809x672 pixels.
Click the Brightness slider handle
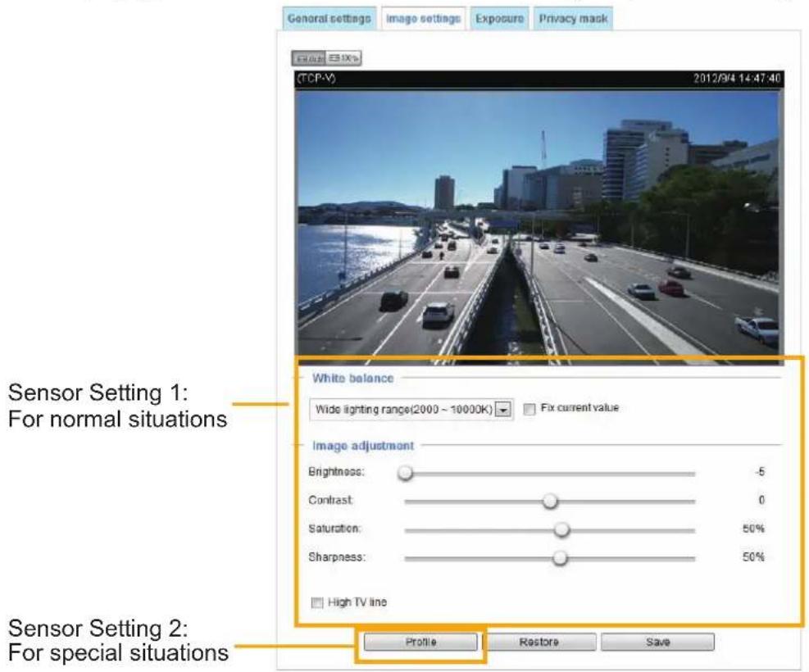(406, 472)
